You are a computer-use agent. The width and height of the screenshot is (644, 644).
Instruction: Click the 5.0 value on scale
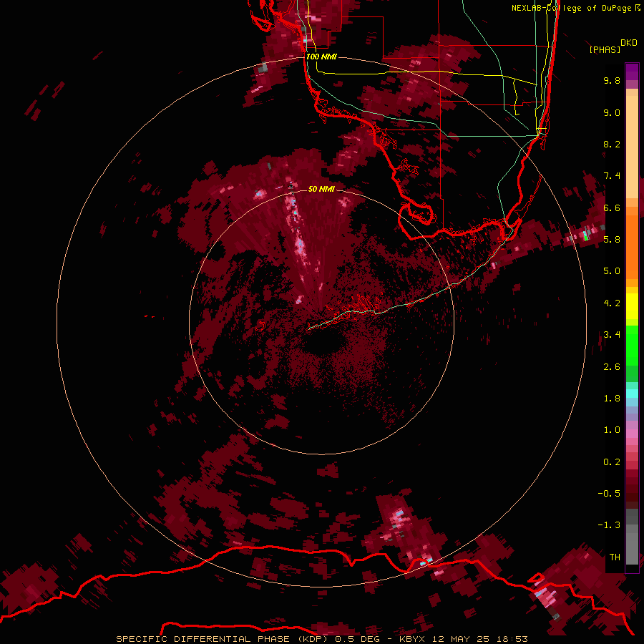click(x=612, y=271)
